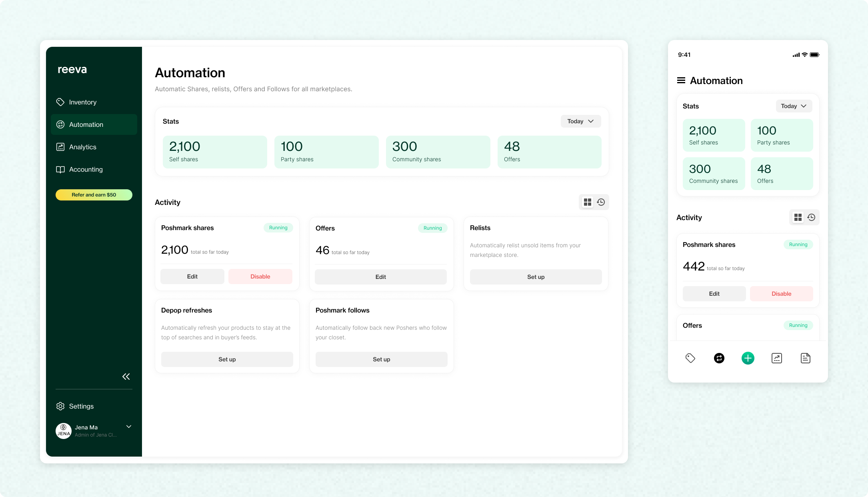
Task: Go to the Analytics menu item
Action: coord(94,147)
